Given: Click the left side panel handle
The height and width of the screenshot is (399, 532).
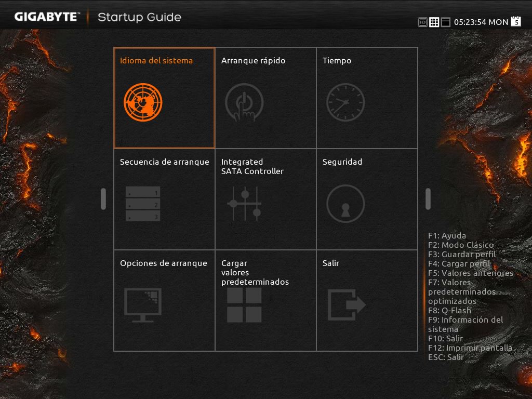Looking at the screenshot, I should coord(103,199).
